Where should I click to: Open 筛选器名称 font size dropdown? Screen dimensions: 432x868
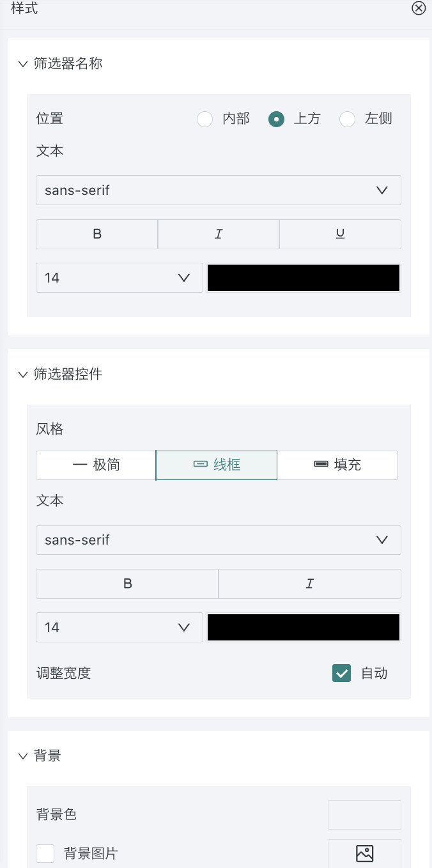pos(120,277)
